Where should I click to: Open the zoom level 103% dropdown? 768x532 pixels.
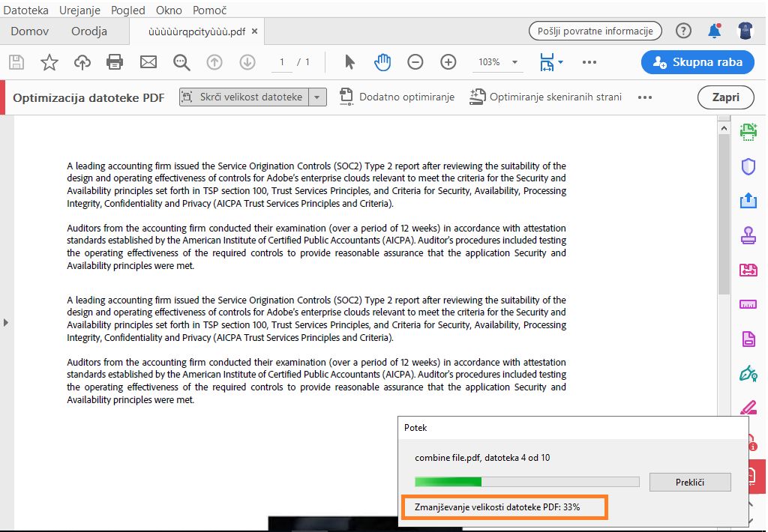coord(497,62)
